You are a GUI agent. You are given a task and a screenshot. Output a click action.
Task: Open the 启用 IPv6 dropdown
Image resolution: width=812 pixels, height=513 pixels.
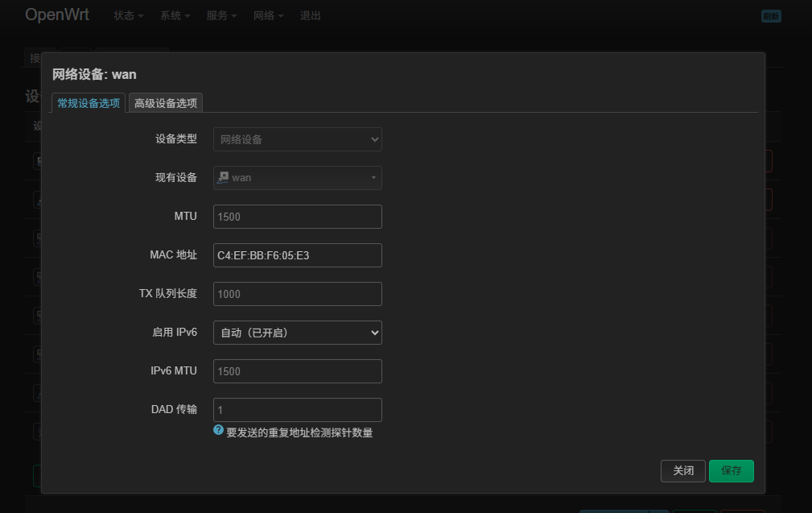(x=297, y=333)
